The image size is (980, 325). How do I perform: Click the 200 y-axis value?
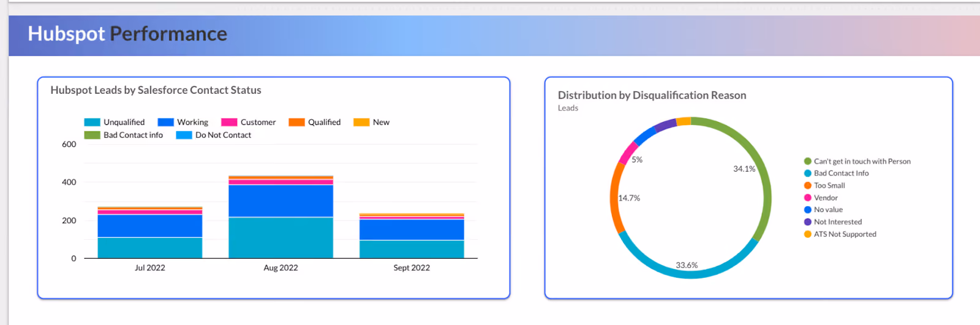click(69, 220)
